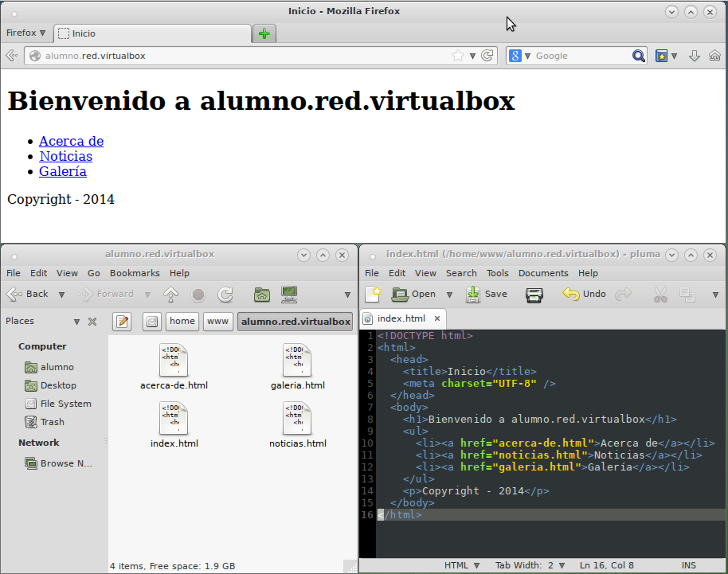Open the Bookmarks menu in file manager
Screen dimensions: 728x574
click(134, 273)
